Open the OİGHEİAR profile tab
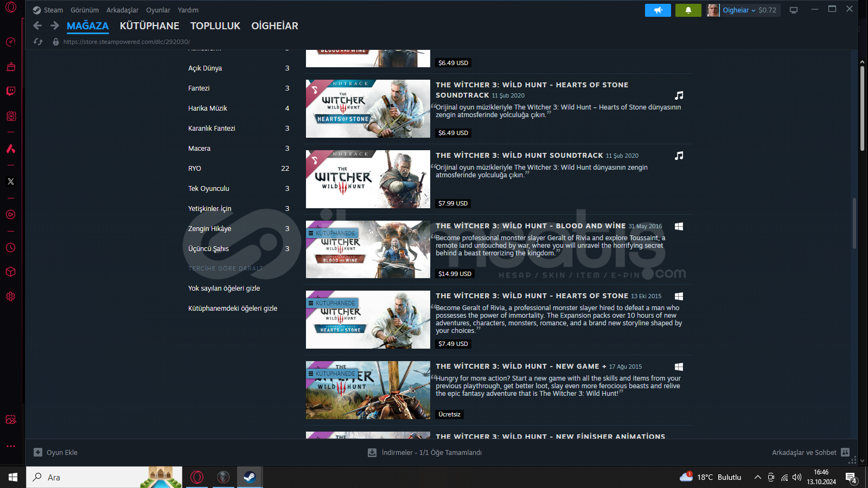868x488 pixels. click(275, 26)
